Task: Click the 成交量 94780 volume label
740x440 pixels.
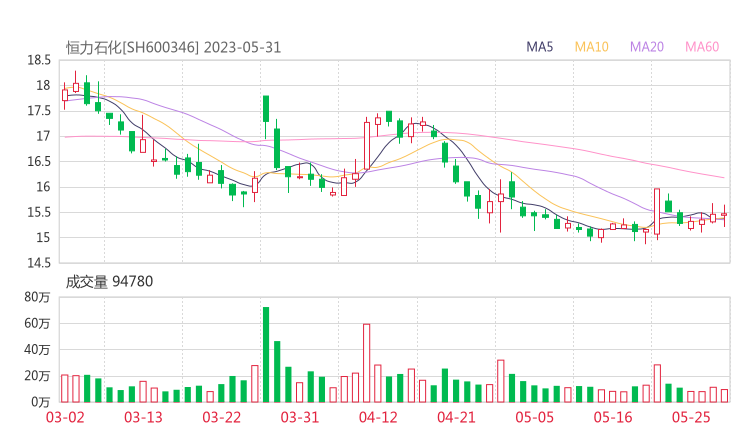Action: click(109, 282)
